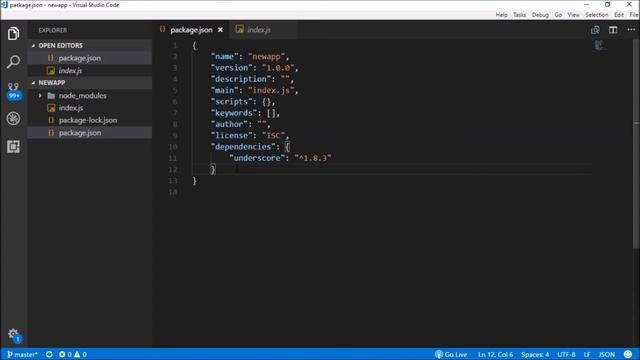The height and width of the screenshot is (360, 640).
Task: Click the "index.js" main value
Action: tap(271, 90)
